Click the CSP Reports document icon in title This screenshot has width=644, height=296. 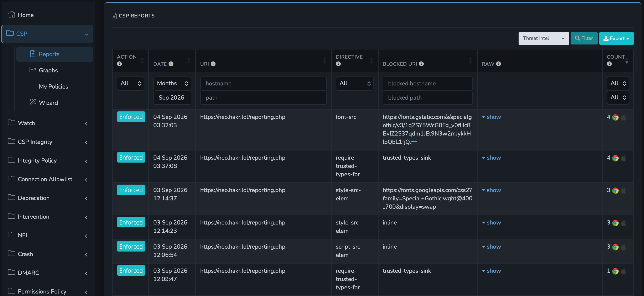click(114, 16)
